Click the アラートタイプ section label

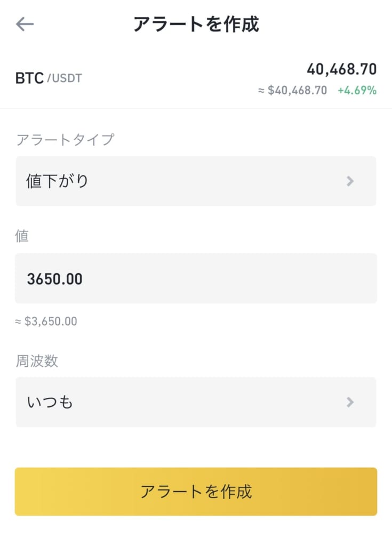(x=65, y=140)
